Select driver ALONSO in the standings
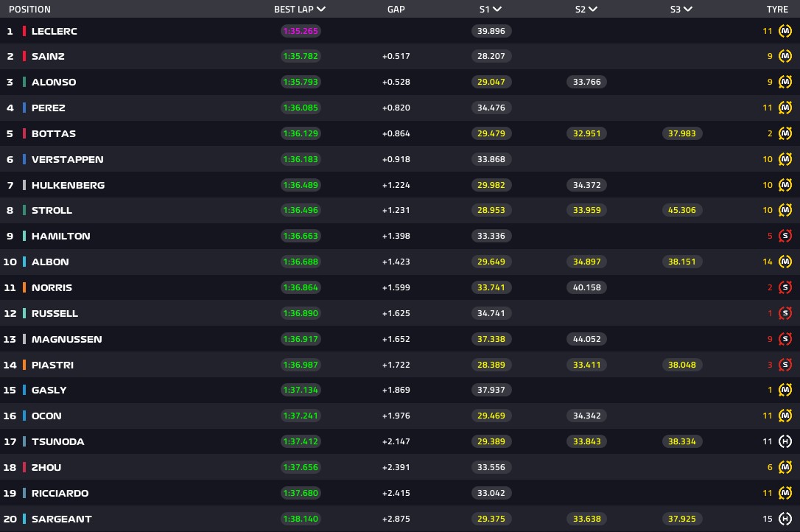The height and width of the screenshot is (532, 800). (54, 82)
